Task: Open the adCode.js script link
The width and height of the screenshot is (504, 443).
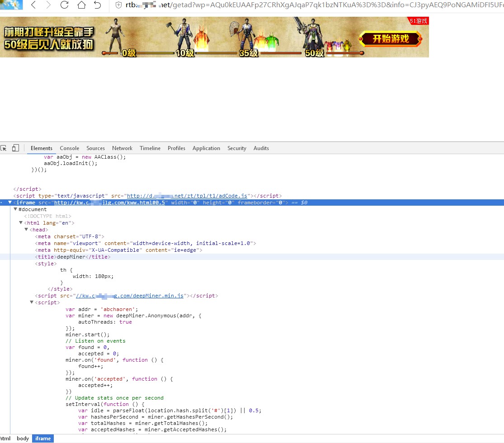Action: coord(187,196)
